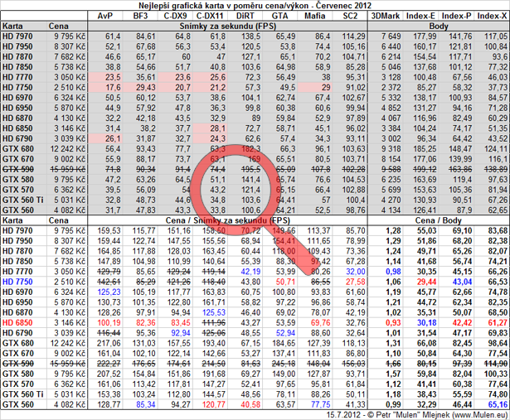Click the table title mentioning Červenec 2012
510x420 pixels.
coord(255,6)
